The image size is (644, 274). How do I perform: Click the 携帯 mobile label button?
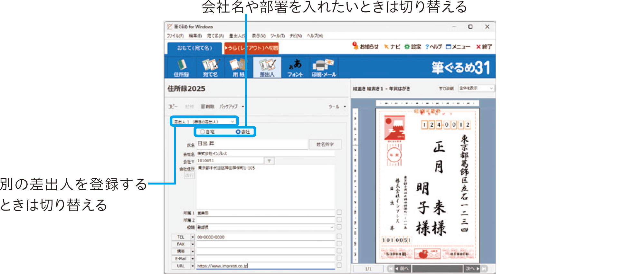pyautogui.click(x=181, y=251)
